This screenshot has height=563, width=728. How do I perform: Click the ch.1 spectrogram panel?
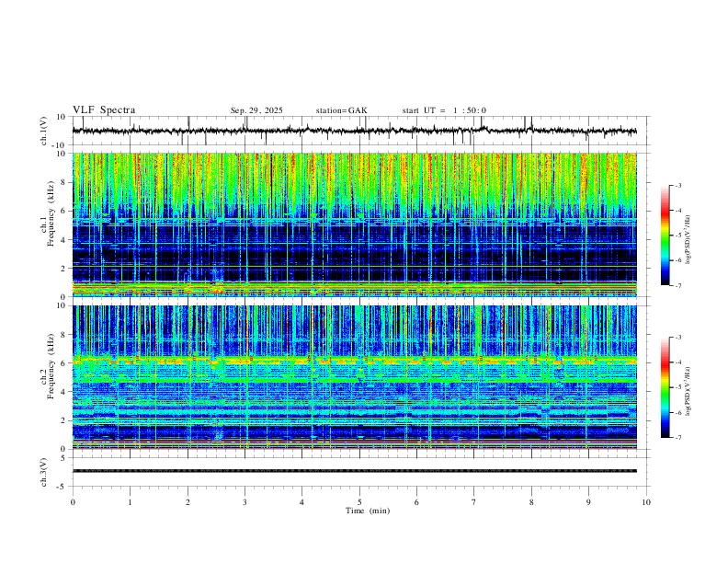point(355,224)
